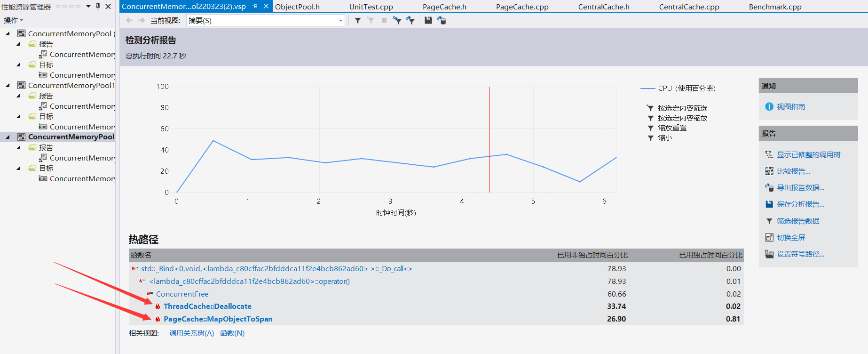This screenshot has height=354, width=868.
Task: Click the 缩放重置 funnel icon
Action: point(650,128)
